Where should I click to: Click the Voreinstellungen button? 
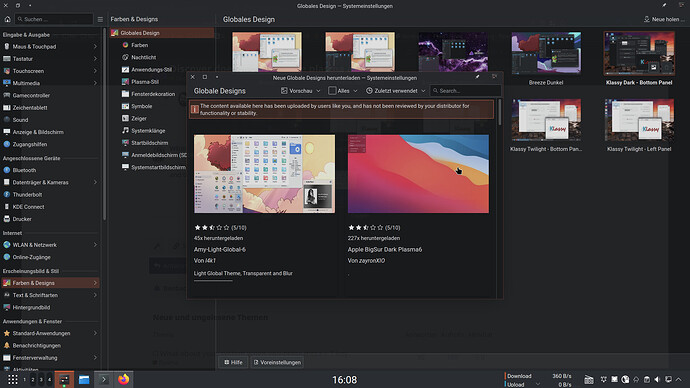[x=277, y=362]
